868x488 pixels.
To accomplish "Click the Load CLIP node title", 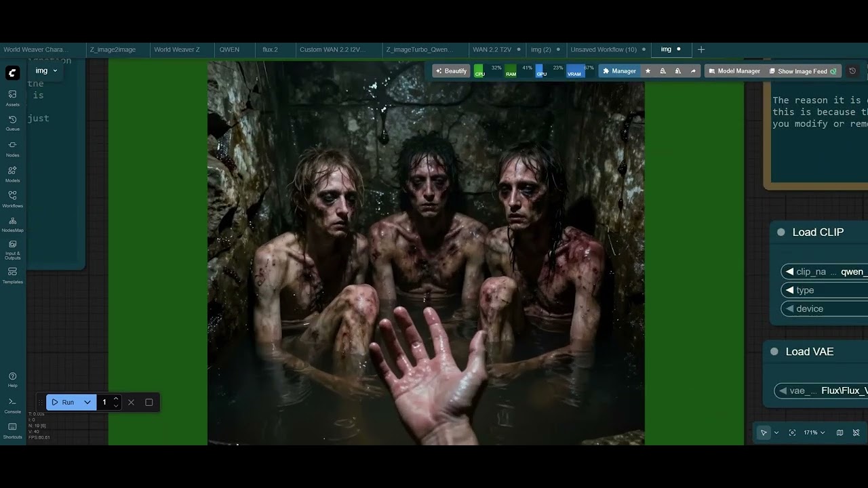I will coord(818,232).
